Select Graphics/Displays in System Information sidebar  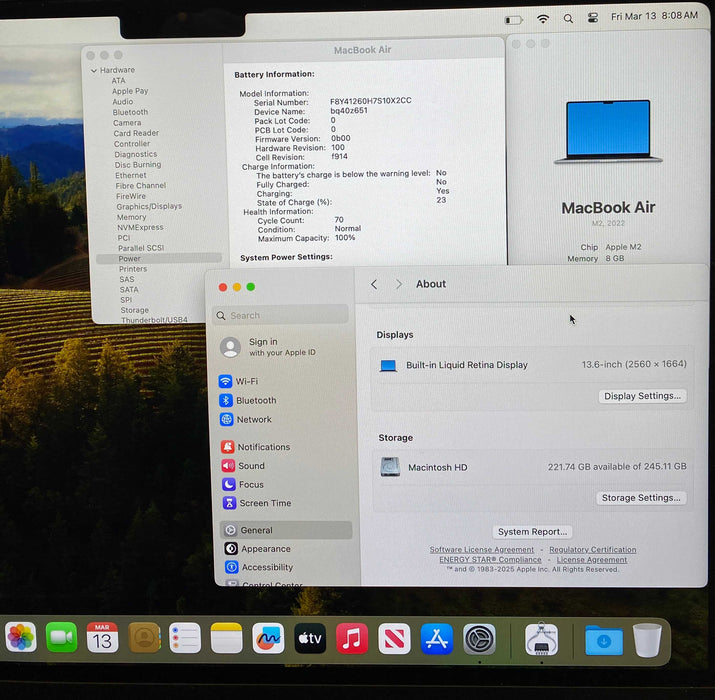pyautogui.click(x=149, y=207)
